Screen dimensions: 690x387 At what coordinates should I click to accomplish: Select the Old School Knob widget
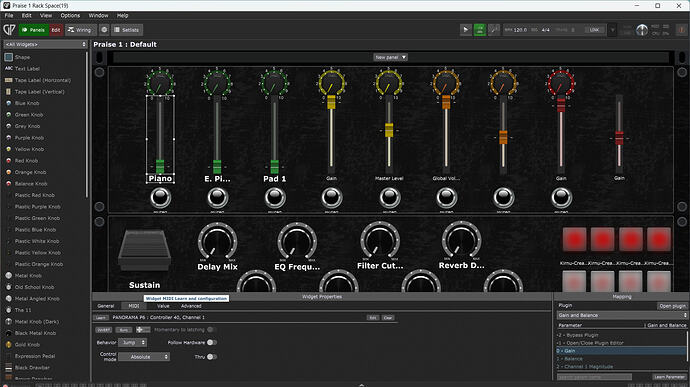point(29,287)
